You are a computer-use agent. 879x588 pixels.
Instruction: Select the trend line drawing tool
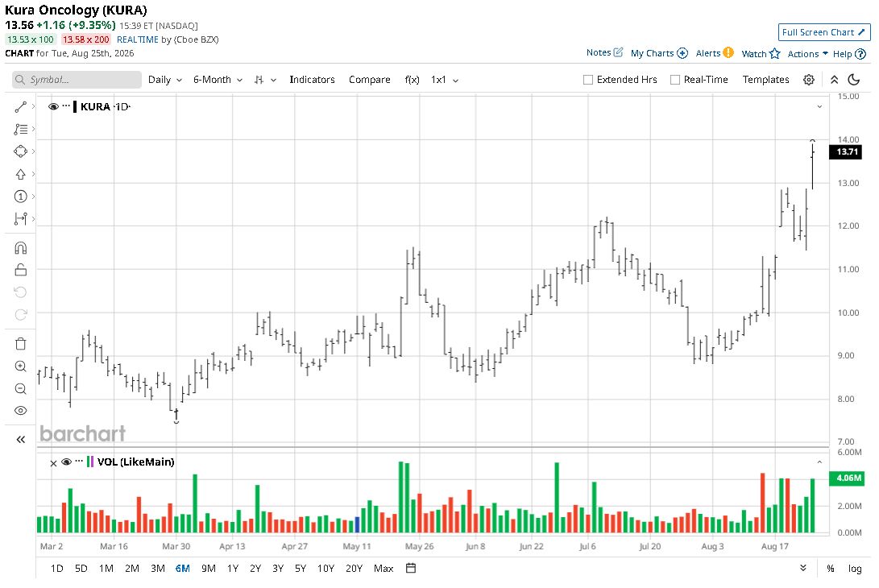21,106
